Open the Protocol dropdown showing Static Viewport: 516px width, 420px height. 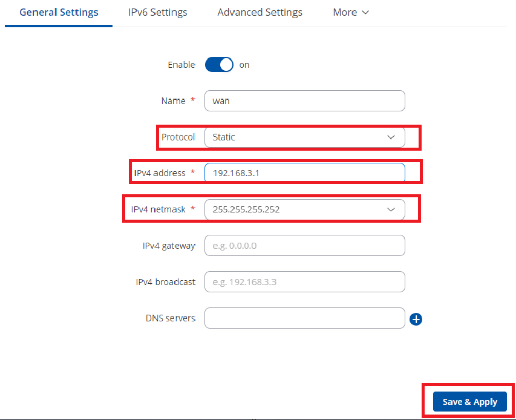(304, 137)
